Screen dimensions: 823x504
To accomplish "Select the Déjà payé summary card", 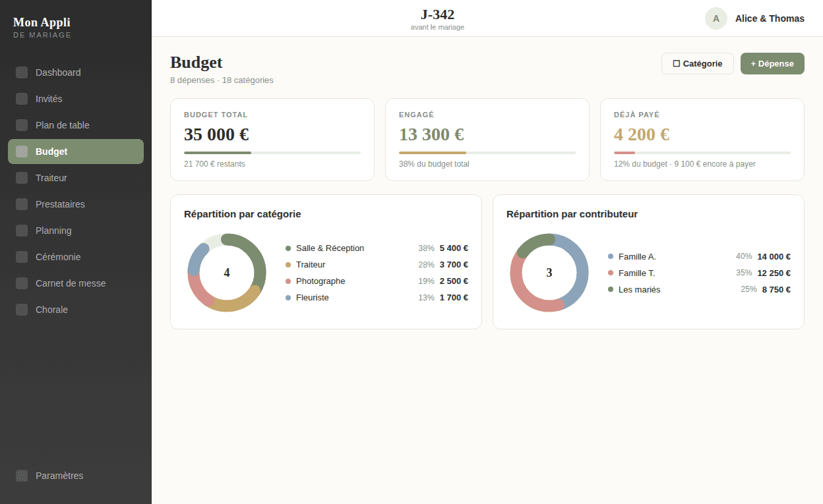I will [702, 139].
